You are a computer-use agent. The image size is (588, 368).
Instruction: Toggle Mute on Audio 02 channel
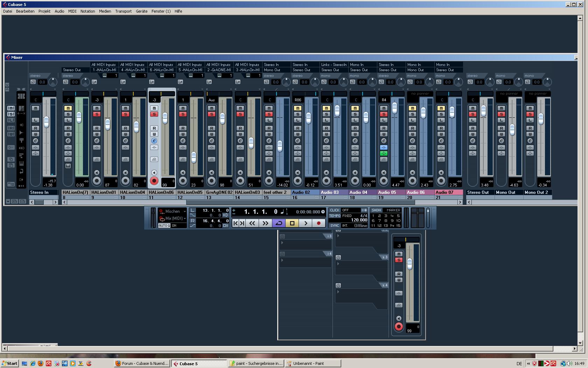pos(297,108)
